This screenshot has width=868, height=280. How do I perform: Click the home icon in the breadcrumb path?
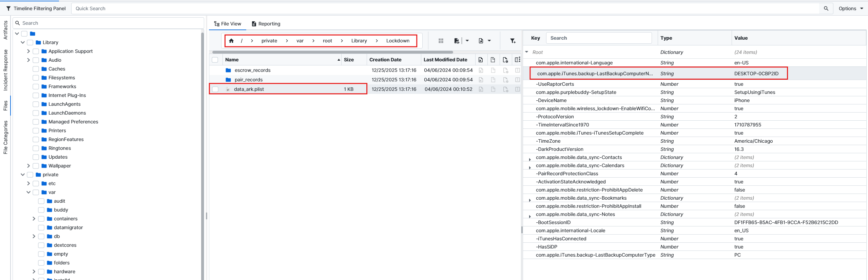click(x=231, y=41)
